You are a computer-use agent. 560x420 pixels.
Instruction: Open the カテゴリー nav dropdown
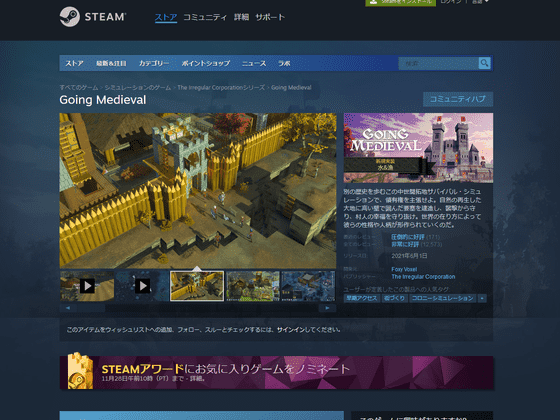[154, 63]
